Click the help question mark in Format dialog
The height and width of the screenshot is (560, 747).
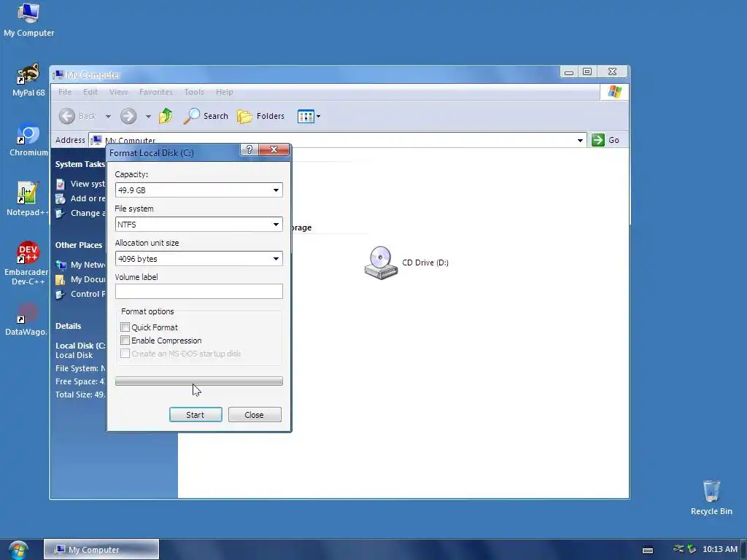pos(249,149)
